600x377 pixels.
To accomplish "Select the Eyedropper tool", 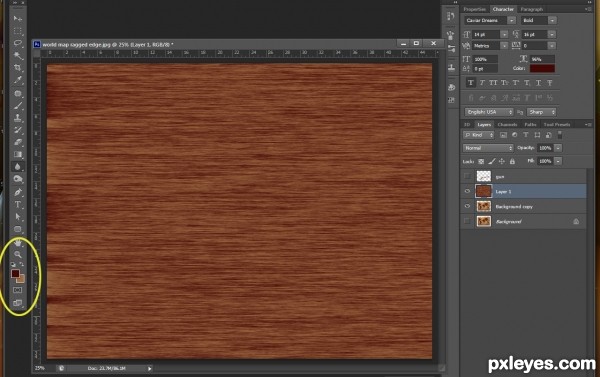I will (x=18, y=80).
